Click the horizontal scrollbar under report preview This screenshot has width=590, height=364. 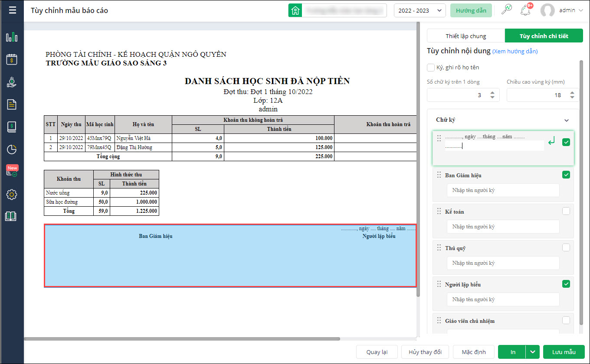[182, 338]
